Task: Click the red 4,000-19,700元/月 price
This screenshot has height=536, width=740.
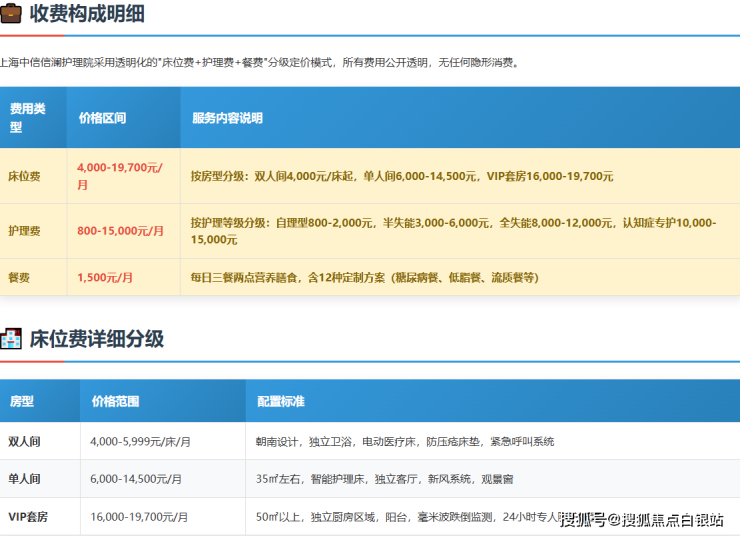Action: [119, 176]
